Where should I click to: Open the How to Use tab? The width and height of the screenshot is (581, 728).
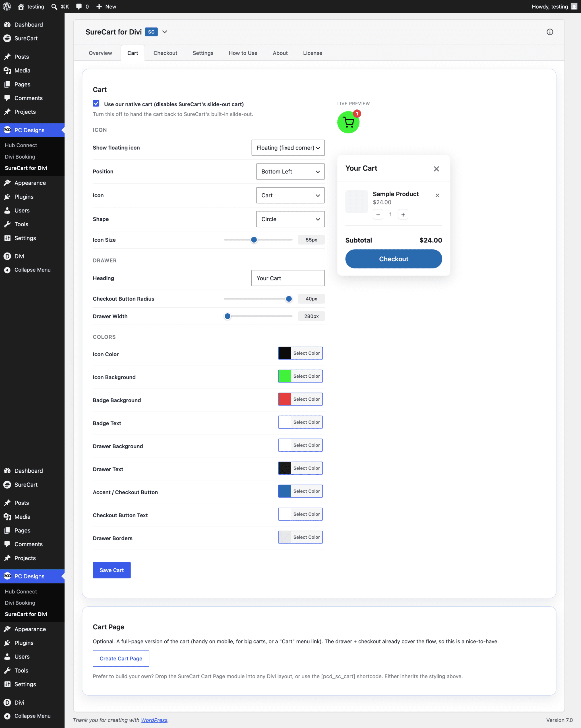pyautogui.click(x=243, y=53)
